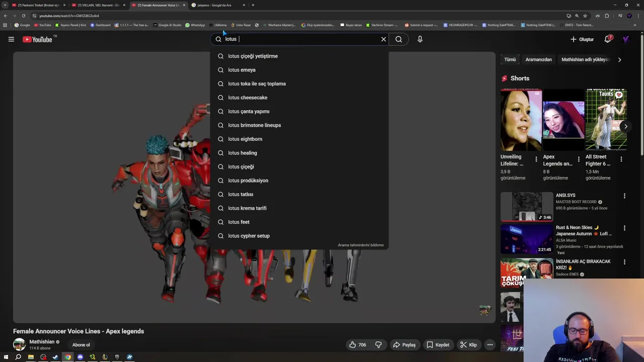
Task: Open the 'Apex Legends an...' short thumbnail
Action: pyautogui.click(x=563, y=120)
